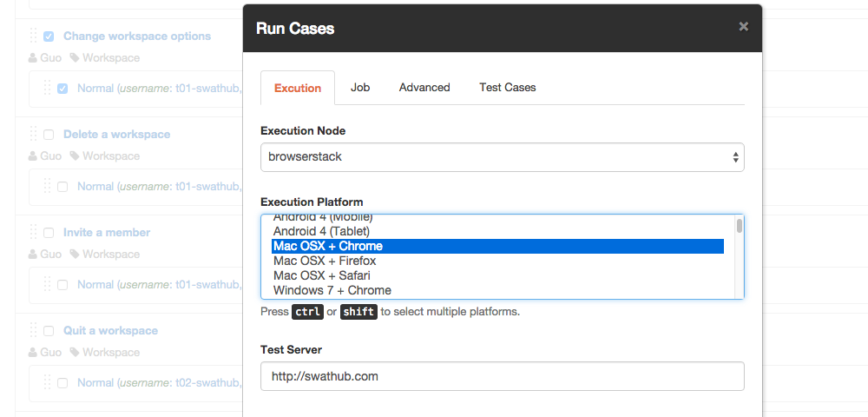This screenshot has height=417, width=868.
Task: Pick Mac OSX + Safari platform
Action: pyautogui.click(x=320, y=276)
